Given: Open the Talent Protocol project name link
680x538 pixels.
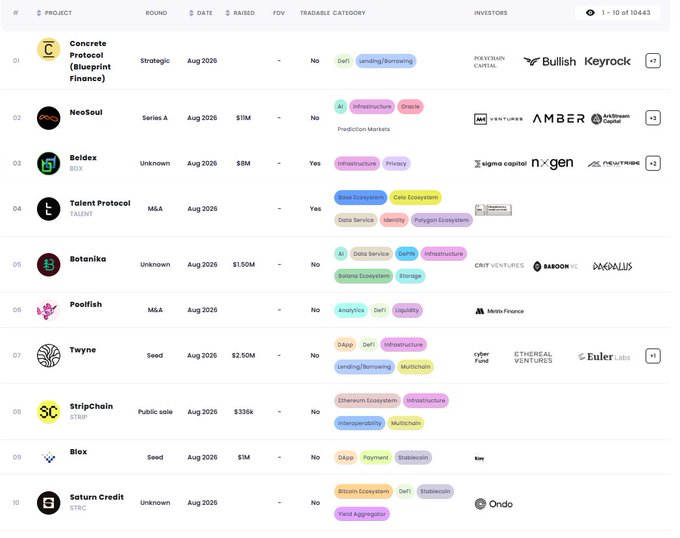Looking at the screenshot, I should (x=100, y=203).
